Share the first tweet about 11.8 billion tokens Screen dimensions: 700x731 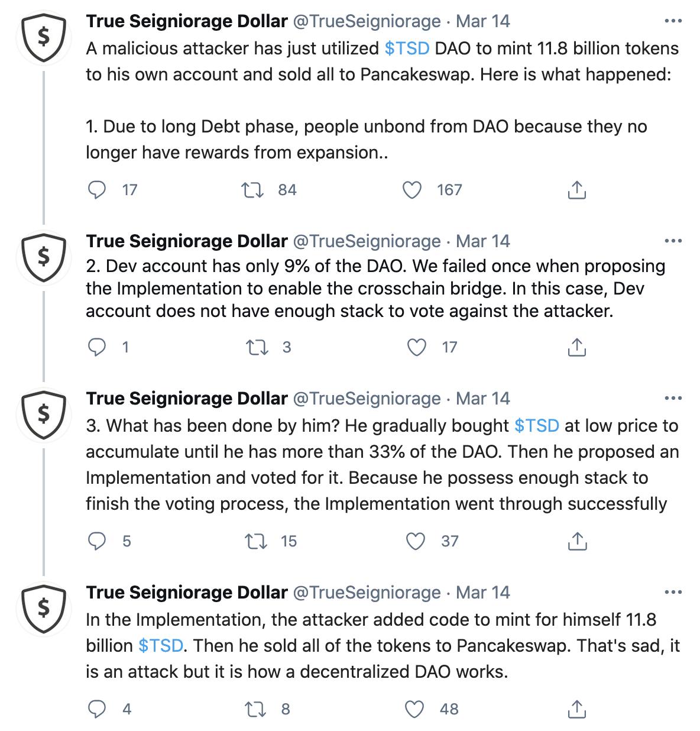tap(576, 190)
